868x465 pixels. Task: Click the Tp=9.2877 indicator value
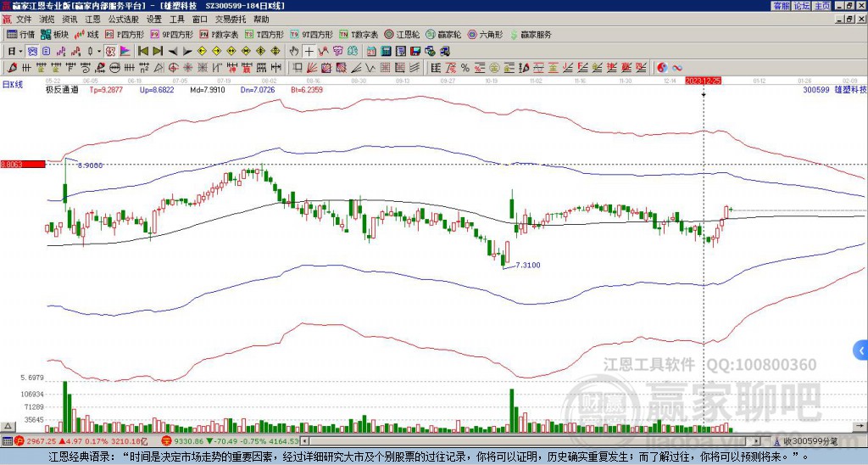coord(106,89)
